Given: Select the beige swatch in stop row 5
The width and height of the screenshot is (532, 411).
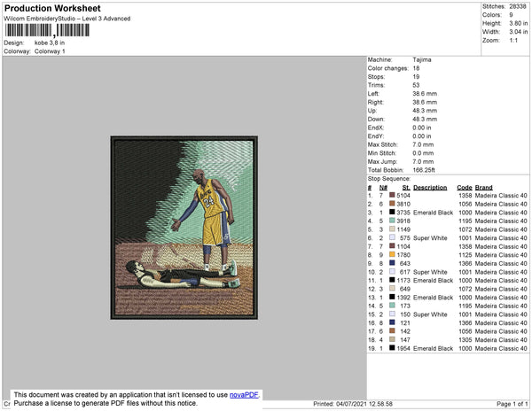Looking at the screenshot, I should coord(392,229).
